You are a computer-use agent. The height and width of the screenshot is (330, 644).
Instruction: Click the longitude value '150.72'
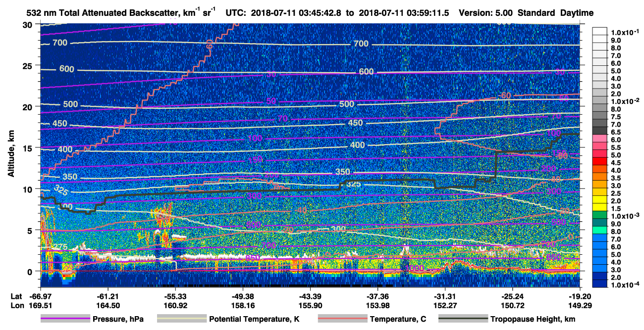(512, 305)
